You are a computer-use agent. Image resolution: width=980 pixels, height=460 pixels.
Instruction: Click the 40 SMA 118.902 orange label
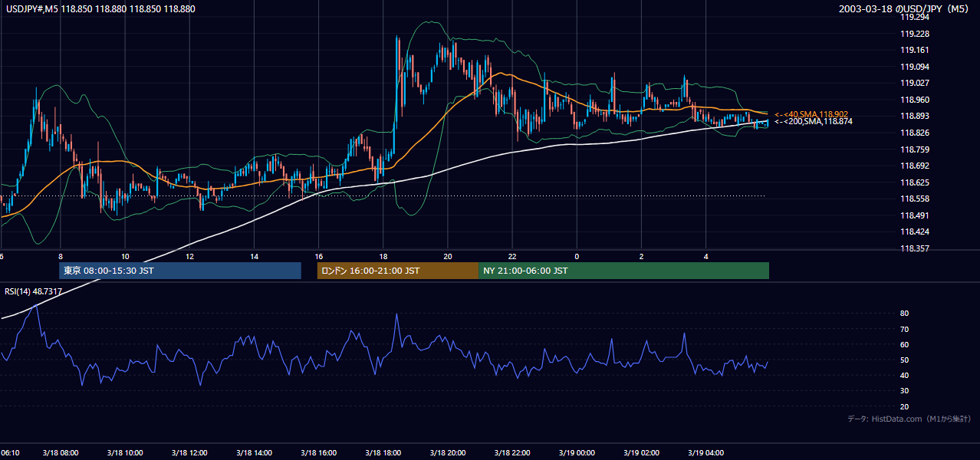pyautogui.click(x=811, y=113)
